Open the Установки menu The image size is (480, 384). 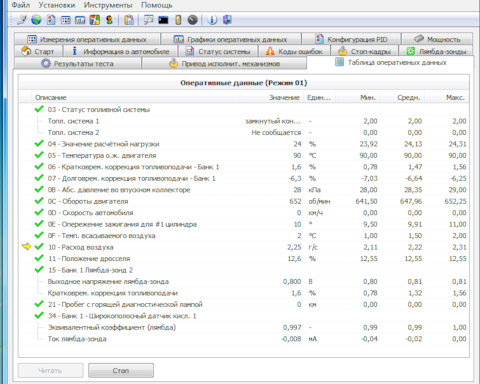pyautogui.click(x=57, y=5)
